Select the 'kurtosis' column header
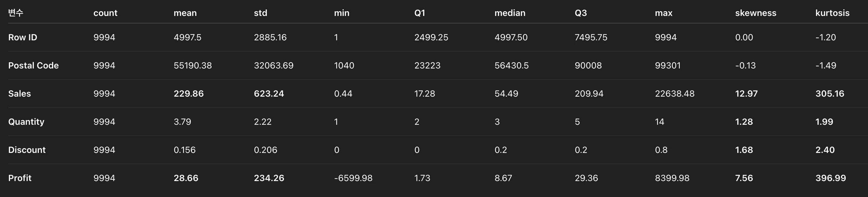Viewport: 868px width, 197px height. click(x=832, y=13)
